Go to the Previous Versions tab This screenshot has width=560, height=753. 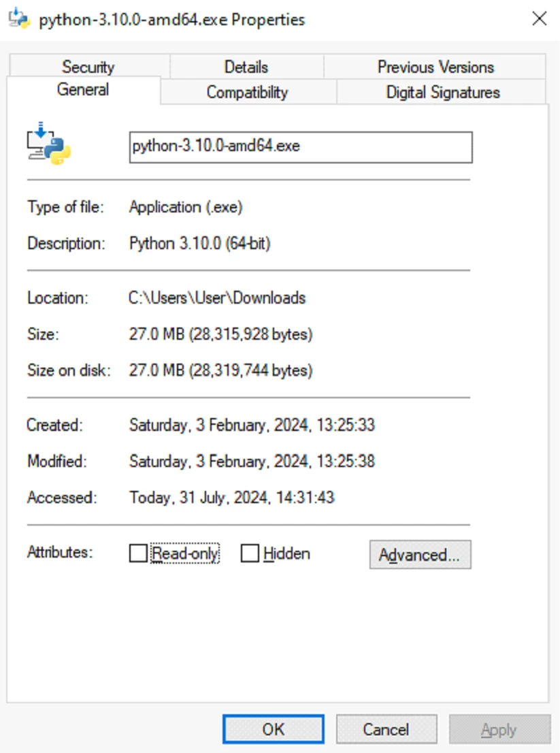(435, 67)
